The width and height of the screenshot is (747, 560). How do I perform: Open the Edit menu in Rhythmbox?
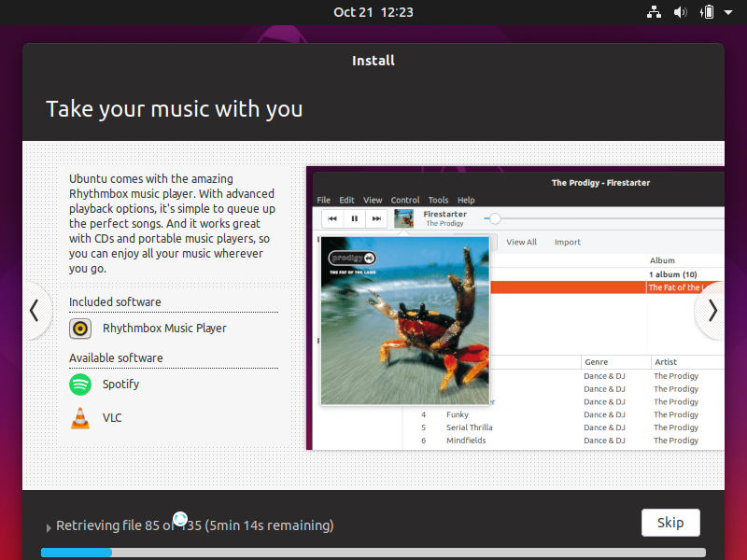pyautogui.click(x=346, y=200)
